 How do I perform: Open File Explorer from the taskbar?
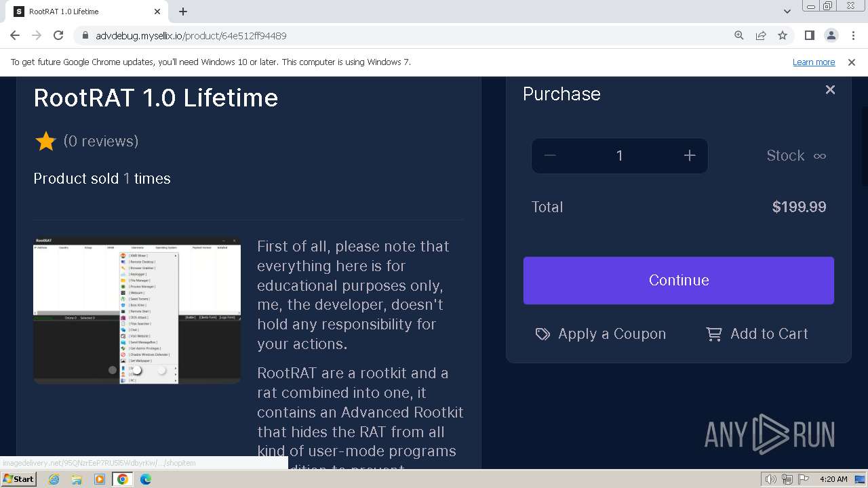tap(77, 479)
